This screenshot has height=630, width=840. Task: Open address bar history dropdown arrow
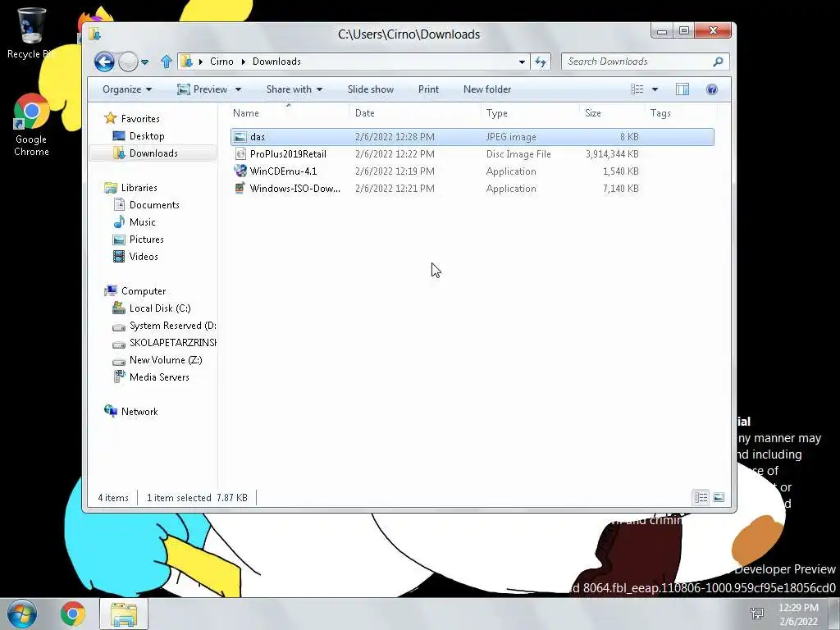coord(522,62)
